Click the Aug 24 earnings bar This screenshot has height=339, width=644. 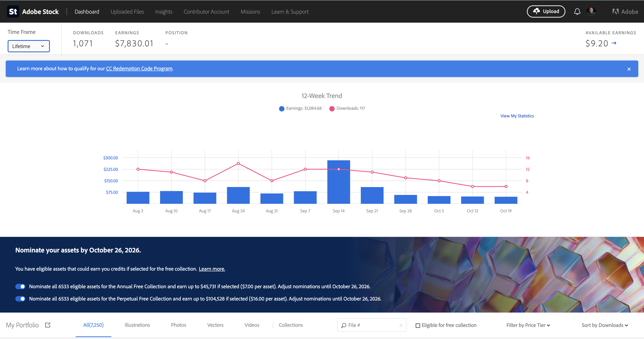point(238,195)
